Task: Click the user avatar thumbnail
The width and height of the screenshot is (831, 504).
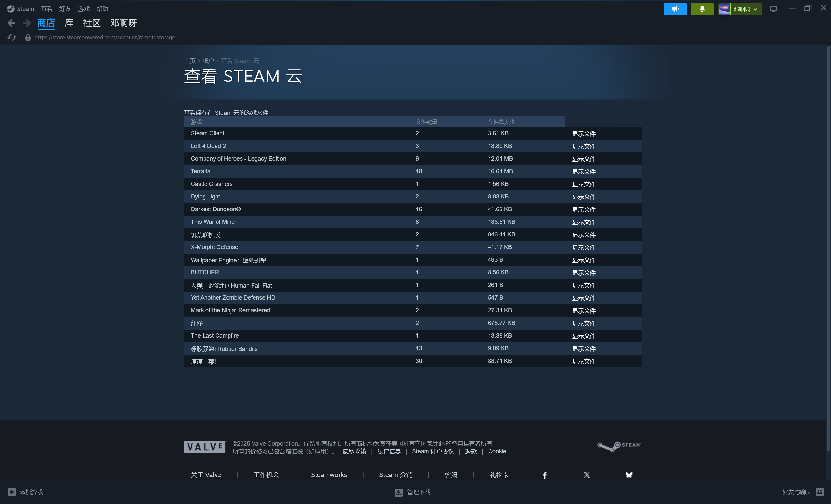Action: (x=724, y=9)
